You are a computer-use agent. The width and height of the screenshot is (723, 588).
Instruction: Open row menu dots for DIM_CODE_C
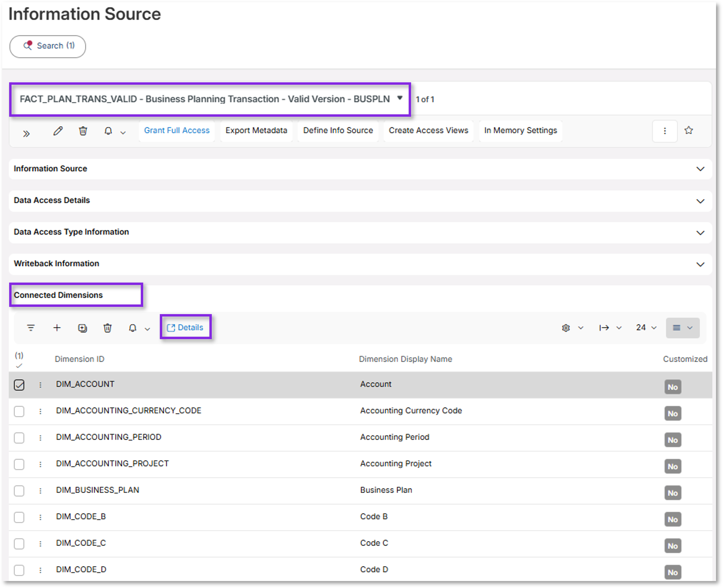point(40,544)
